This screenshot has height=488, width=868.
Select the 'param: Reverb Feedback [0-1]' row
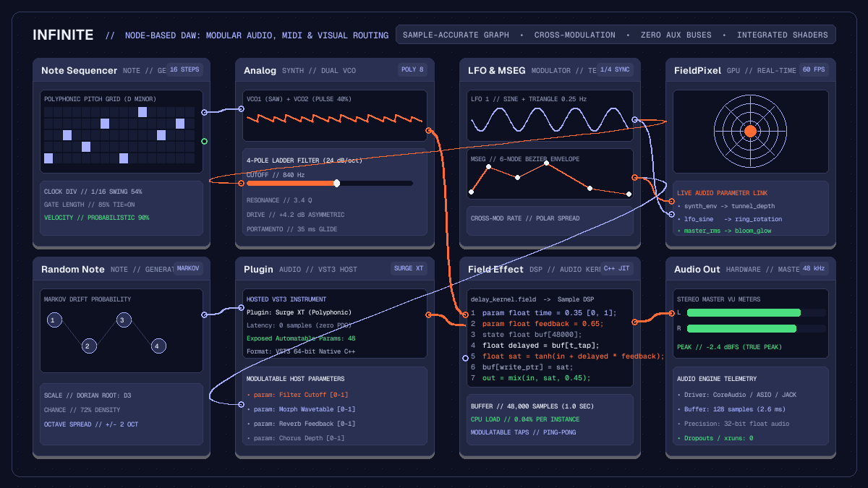(x=301, y=424)
